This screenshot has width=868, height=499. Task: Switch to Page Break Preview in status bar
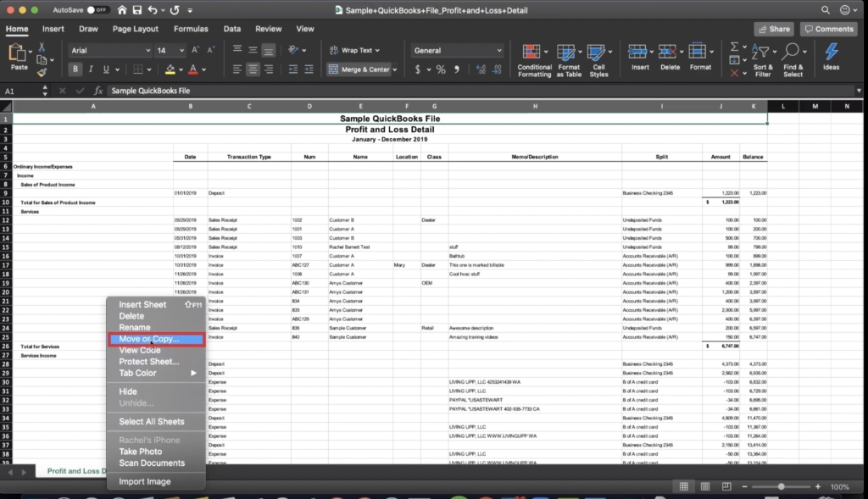pyautogui.click(x=726, y=487)
